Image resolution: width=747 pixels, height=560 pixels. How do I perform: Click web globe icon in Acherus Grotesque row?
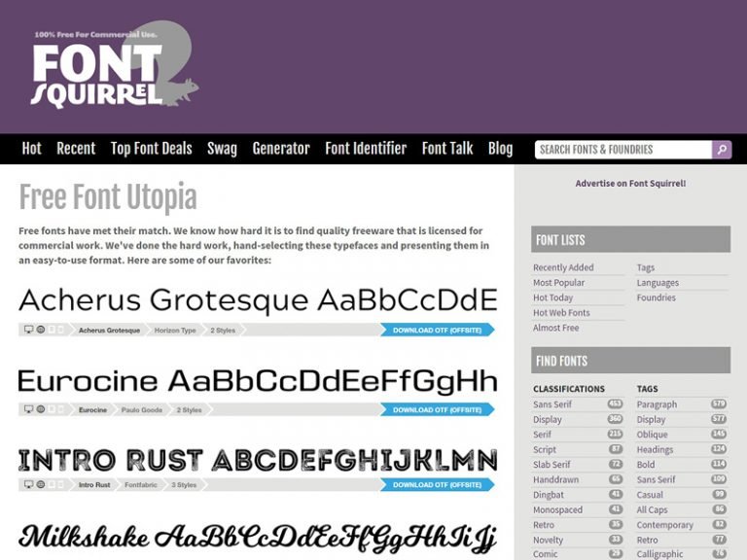41,330
